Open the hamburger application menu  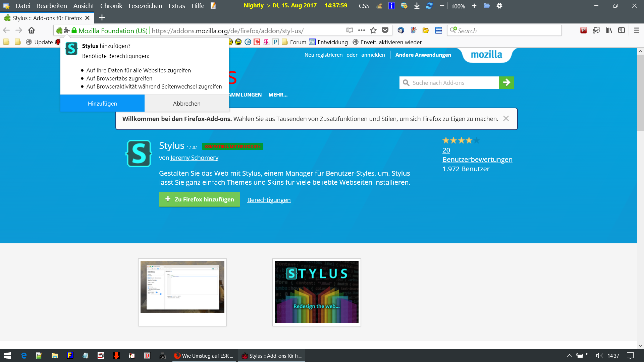pyautogui.click(x=636, y=31)
